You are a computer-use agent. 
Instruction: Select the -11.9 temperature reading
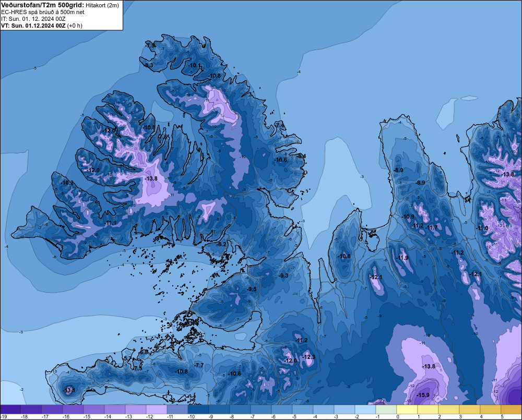402,258
